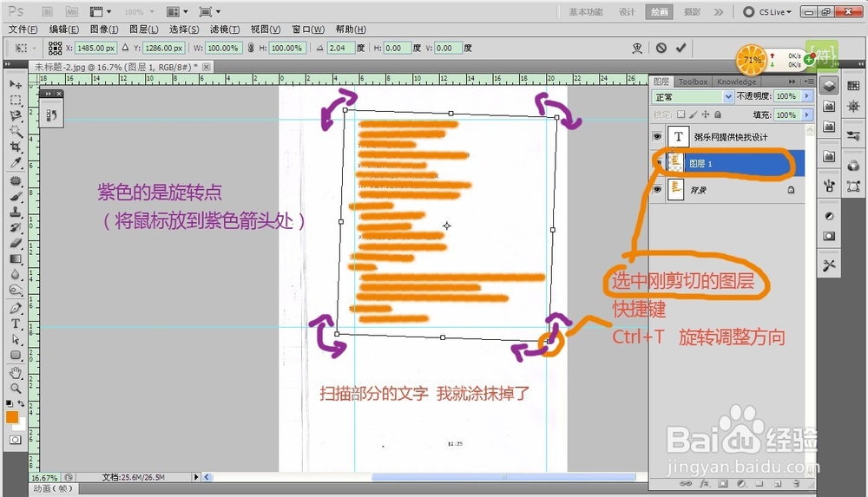Select the Move tool
868x497 pixels.
[x=16, y=84]
